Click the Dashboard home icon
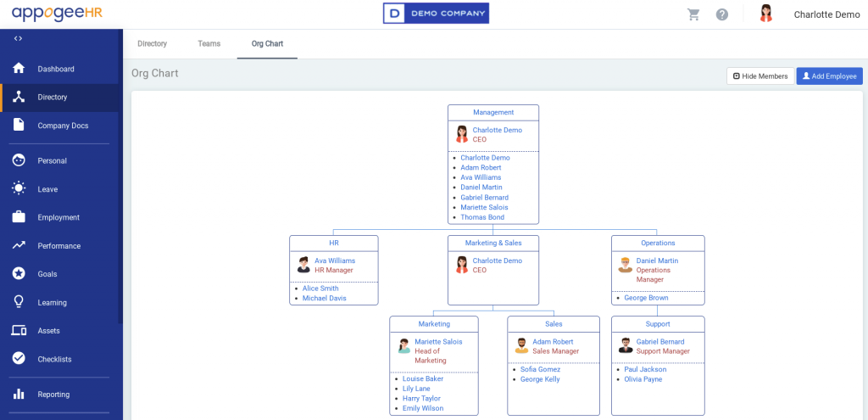Screen dimensions: 868x420 (19, 69)
